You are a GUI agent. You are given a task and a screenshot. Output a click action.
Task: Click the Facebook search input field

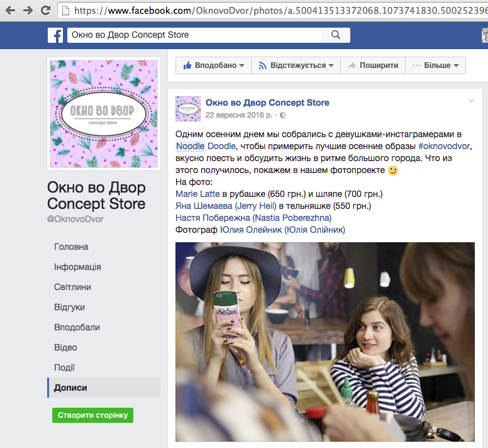point(194,35)
